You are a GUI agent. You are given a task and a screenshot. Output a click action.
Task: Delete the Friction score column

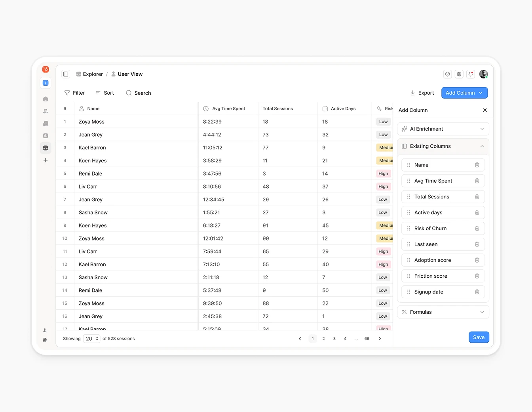pyautogui.click(x=477, y=276)
